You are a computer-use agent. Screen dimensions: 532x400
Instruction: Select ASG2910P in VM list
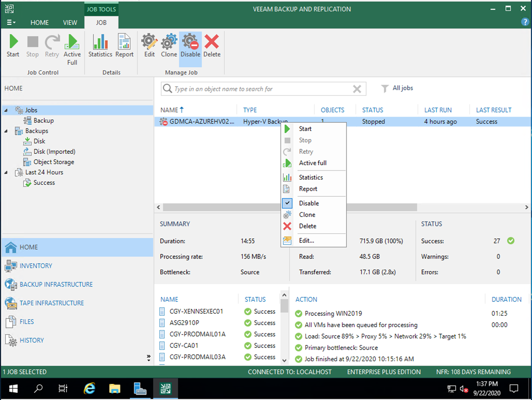click(184, 323)
